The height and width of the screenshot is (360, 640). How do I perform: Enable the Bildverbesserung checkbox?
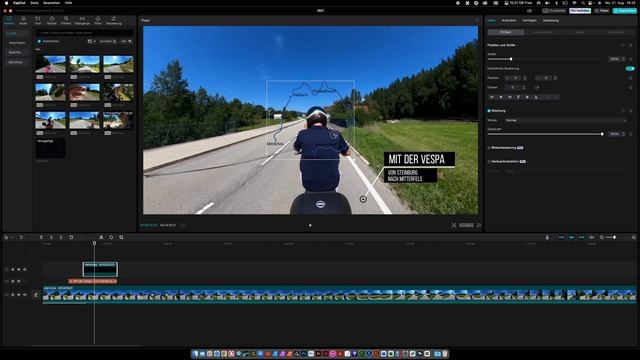pos(489,148)
